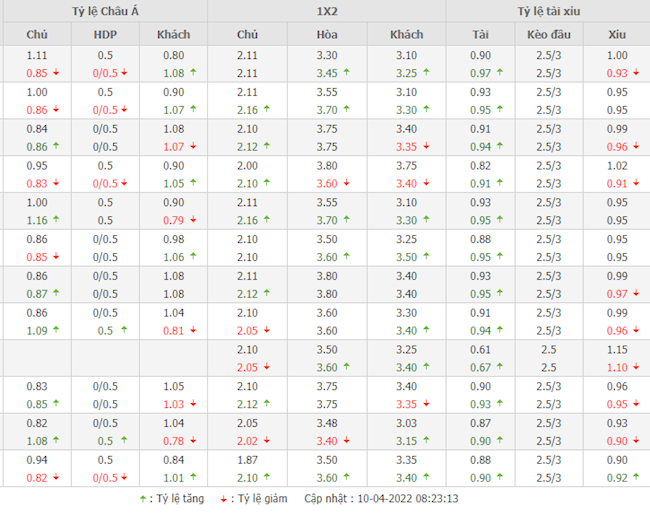The image size is (650, 515).
Task: Click the green up arrow beside 0.67
Action: (500, 367)
